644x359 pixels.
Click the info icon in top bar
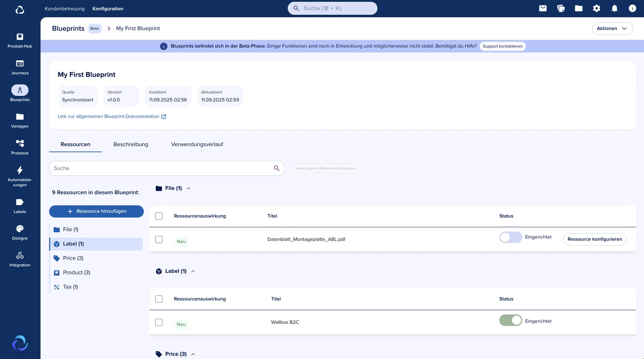click(632, 8)
